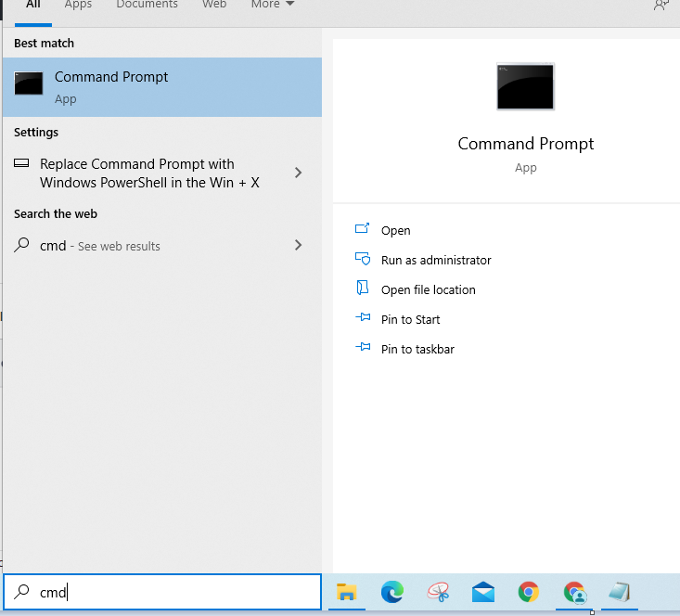Open the notepad app on the taskbar
680x616 pixels.
[x=619, y=592]
